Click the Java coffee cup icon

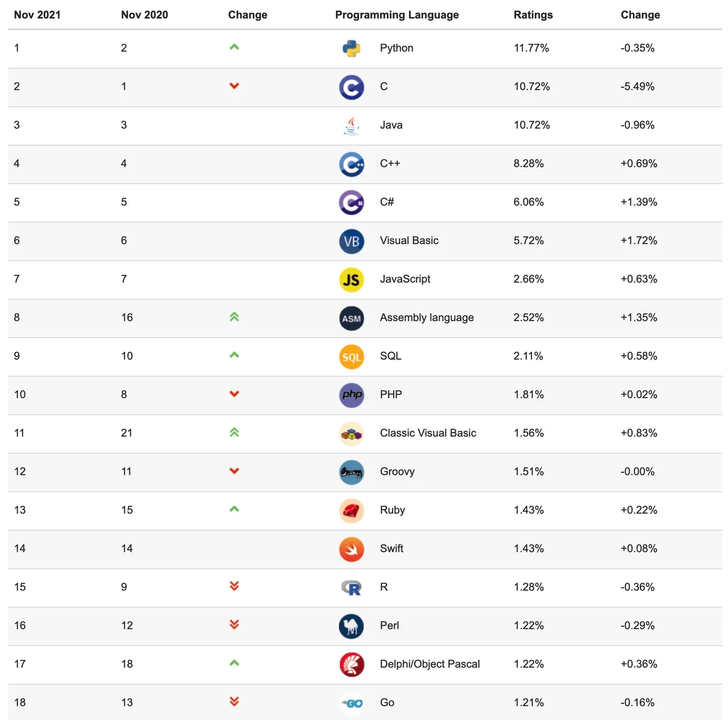click(x=351, y=126)
